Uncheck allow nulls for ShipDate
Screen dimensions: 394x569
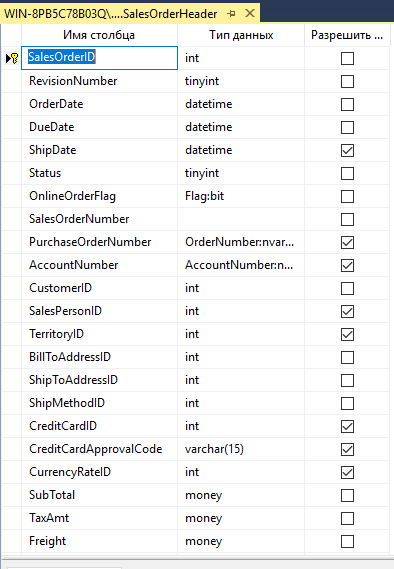347,150
